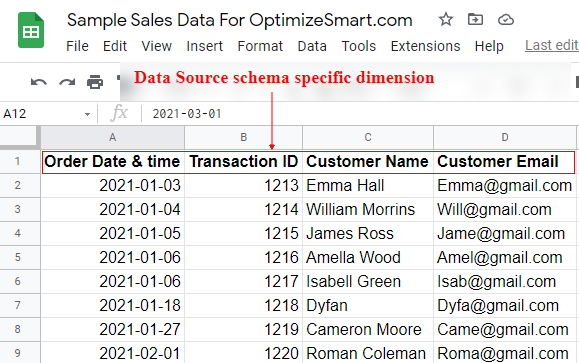This screenshot has height=363, width=579.
Task: Select the Will@gmail.com email cell
Action: tap(505, 209)
